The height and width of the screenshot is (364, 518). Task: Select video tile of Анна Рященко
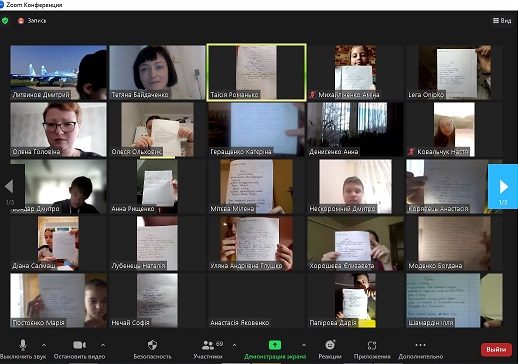(157, 186)
